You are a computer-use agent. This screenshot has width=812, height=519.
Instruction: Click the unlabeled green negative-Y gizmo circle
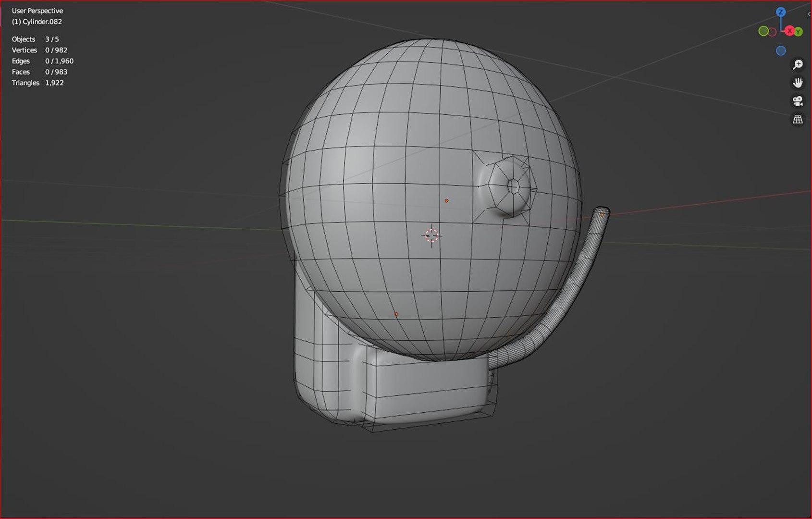click(763, 31)
